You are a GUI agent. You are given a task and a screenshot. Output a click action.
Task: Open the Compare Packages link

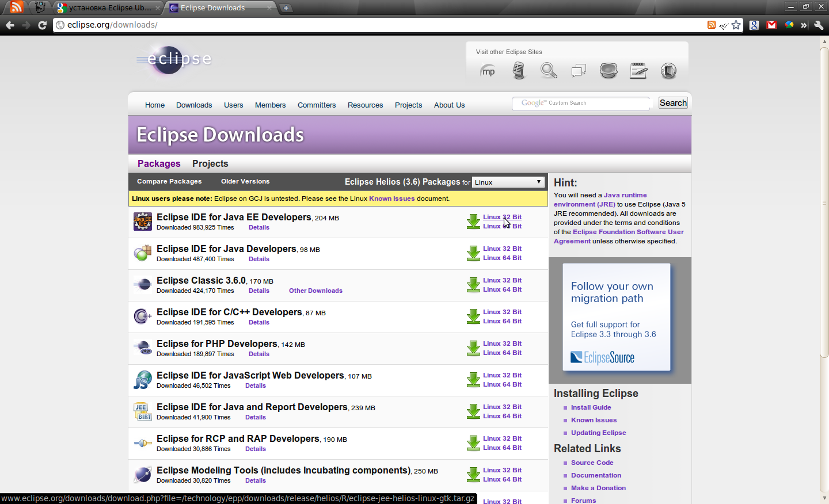pyautogui.click(x=169, y=181)
